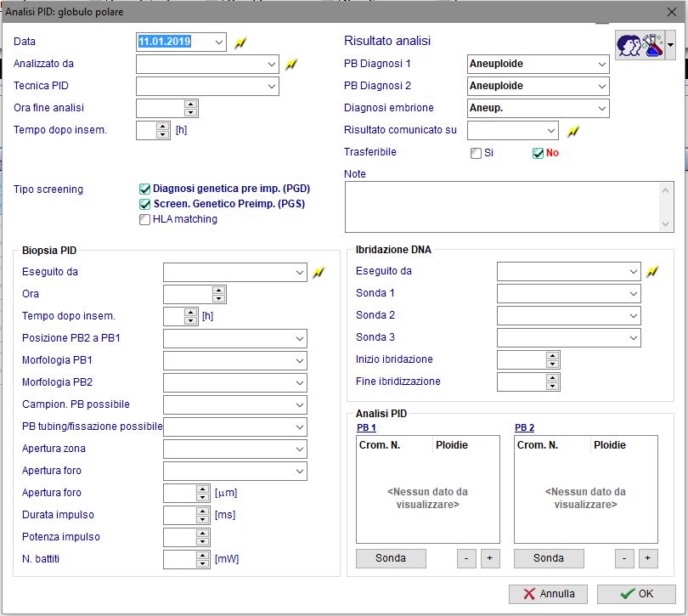
Task: Click the plus button under PB 2 table
Action: (648, 558)
